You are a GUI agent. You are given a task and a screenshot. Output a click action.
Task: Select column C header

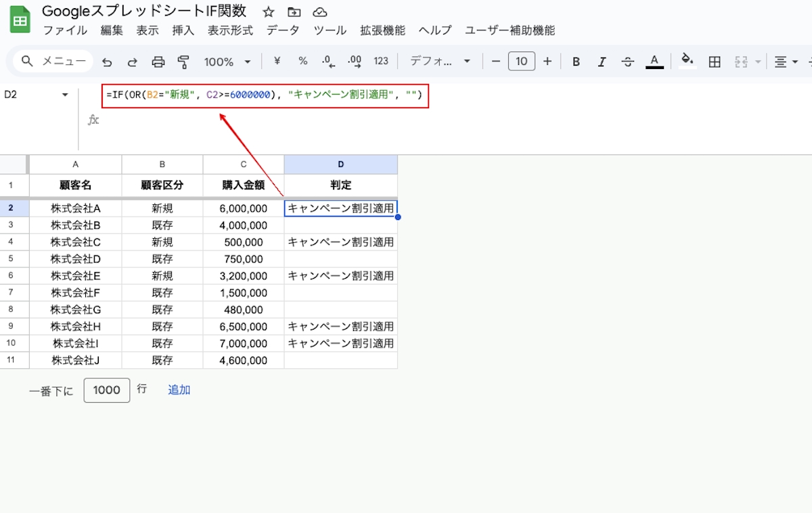pyautogui.click(x=244, y=164)
